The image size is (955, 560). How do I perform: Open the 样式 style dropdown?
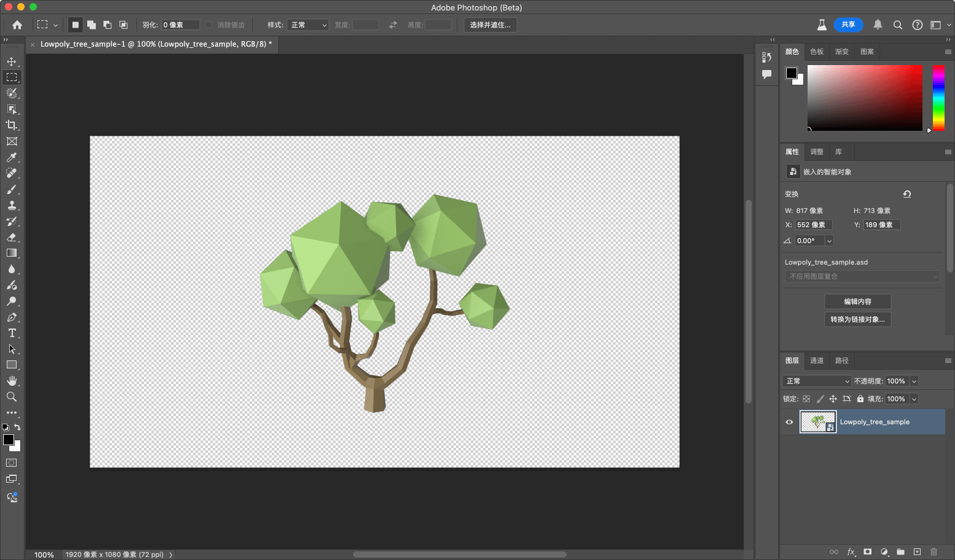pyautogui.click(x=308, y=25)
